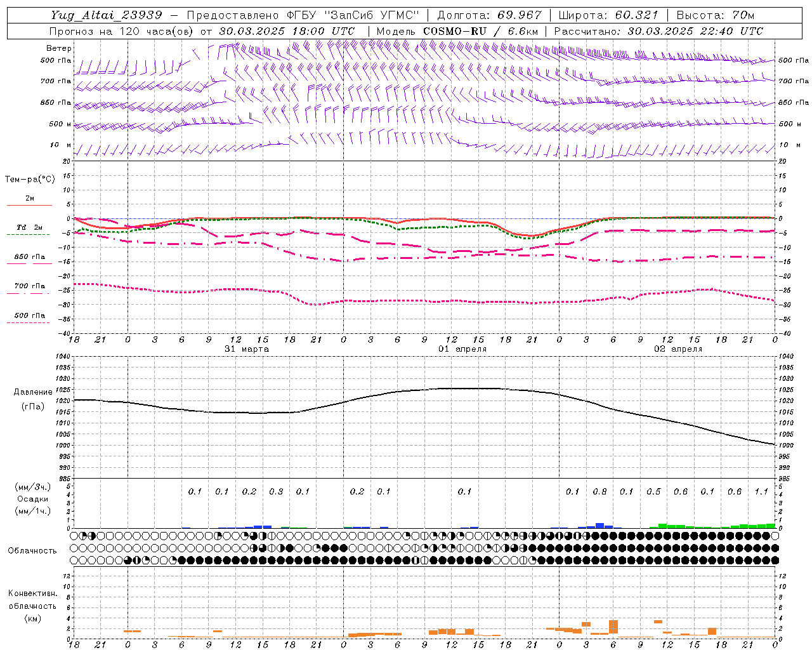The image size is (812, 650).
Task: Click the 0.5 precipitation value
Action: click(x=653, y=491)
